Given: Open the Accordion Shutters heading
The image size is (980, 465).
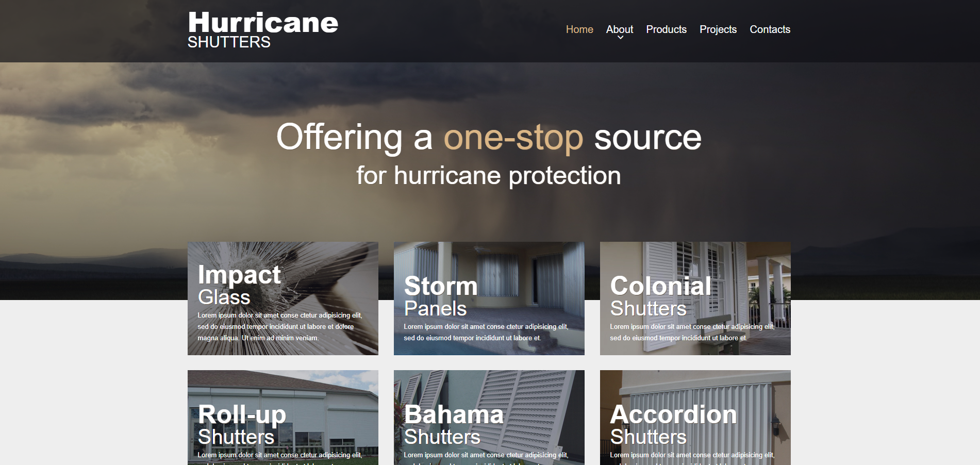Looking at the screenshot, I should [x=673, y=425].
